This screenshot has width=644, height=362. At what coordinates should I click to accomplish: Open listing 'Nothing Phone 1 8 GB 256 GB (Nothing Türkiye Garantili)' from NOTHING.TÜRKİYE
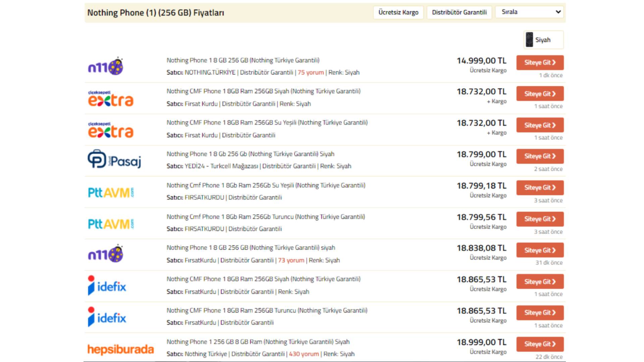(x=243, y=60)
